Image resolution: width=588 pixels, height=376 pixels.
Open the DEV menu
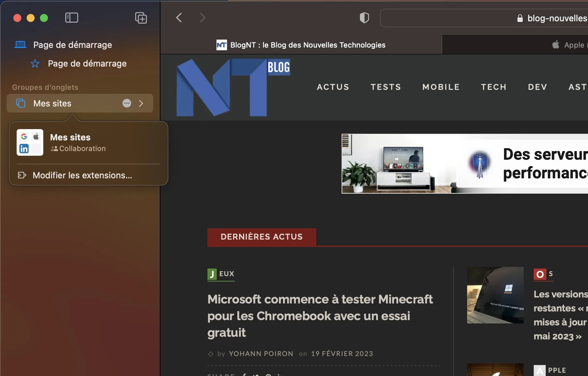click(x=537, y=87)
